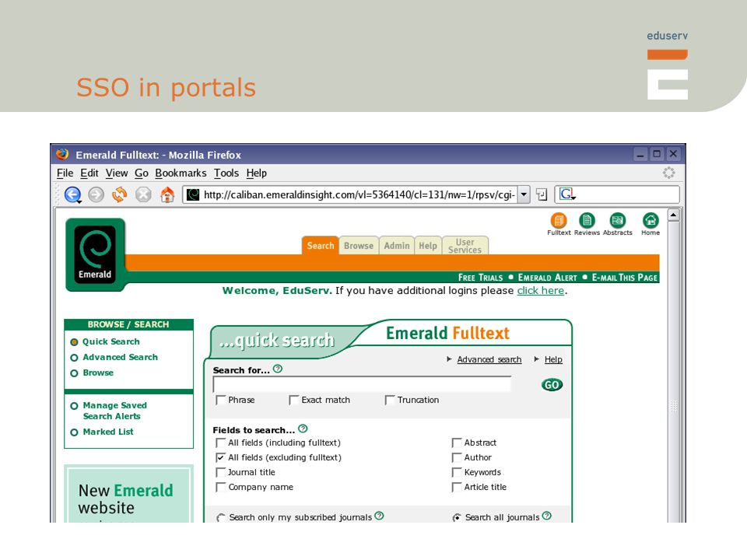Click the greyed Forward arrow button
The image size is (747, 560).
pyautogui.click(x=96, y=194)
